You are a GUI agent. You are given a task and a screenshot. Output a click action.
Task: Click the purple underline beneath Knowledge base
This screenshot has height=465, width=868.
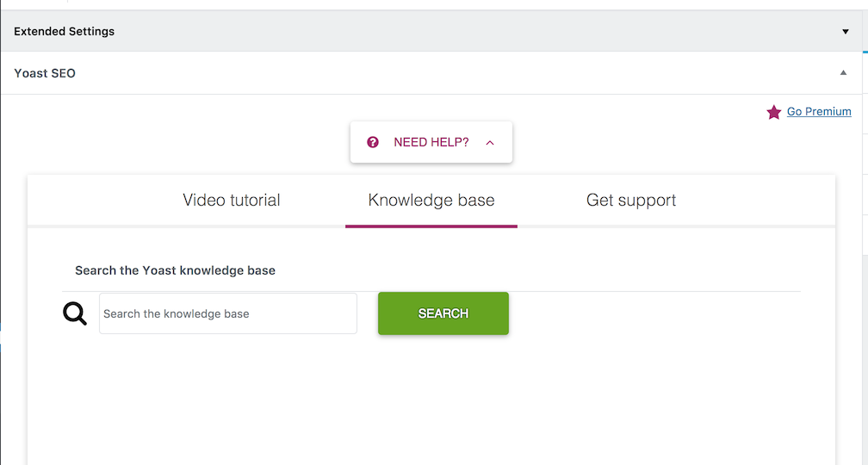point(431,226)
